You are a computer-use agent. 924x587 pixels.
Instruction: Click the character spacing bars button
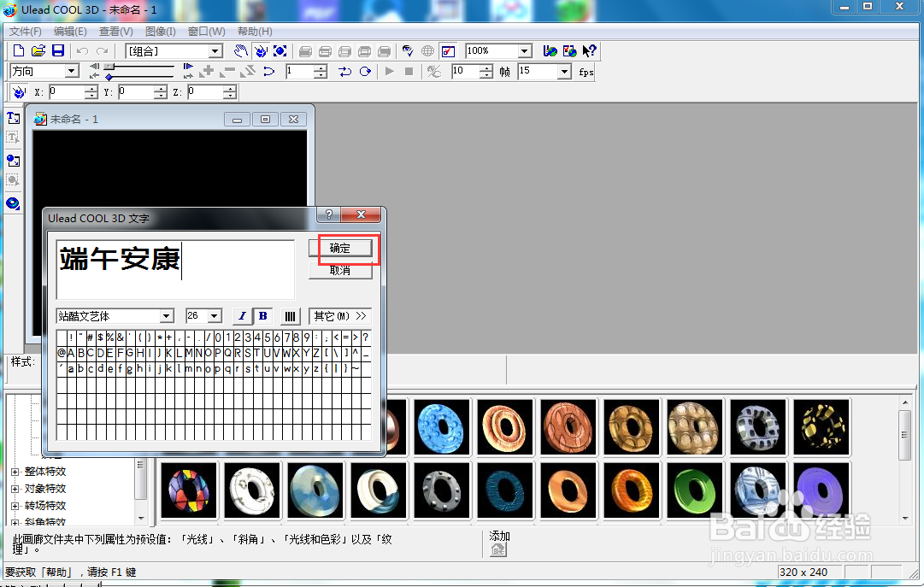point(290,316)
